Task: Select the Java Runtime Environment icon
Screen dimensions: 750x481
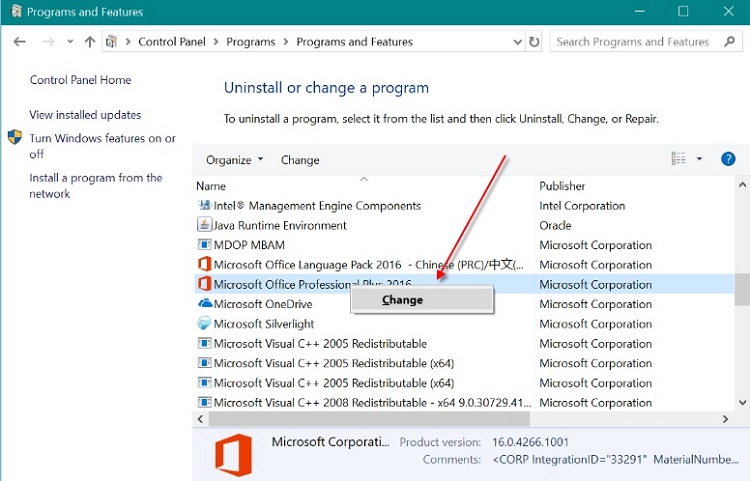Action: [204, 225]
